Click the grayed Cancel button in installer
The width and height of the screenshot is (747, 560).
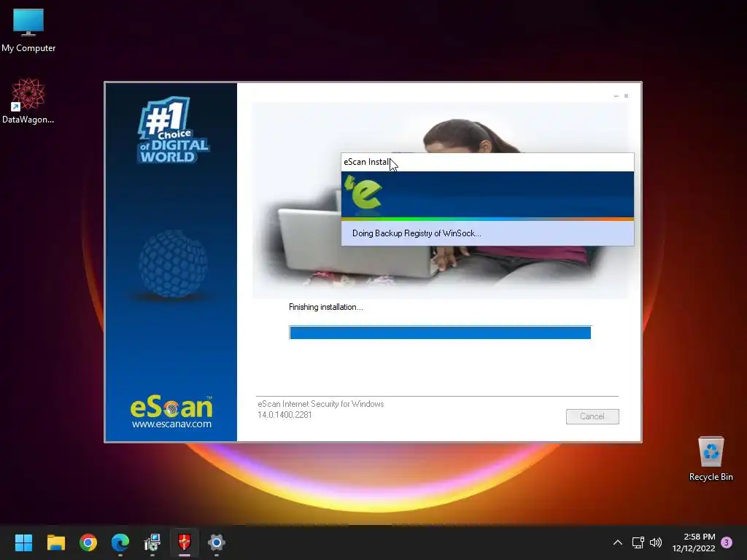(x=592, y=416)
